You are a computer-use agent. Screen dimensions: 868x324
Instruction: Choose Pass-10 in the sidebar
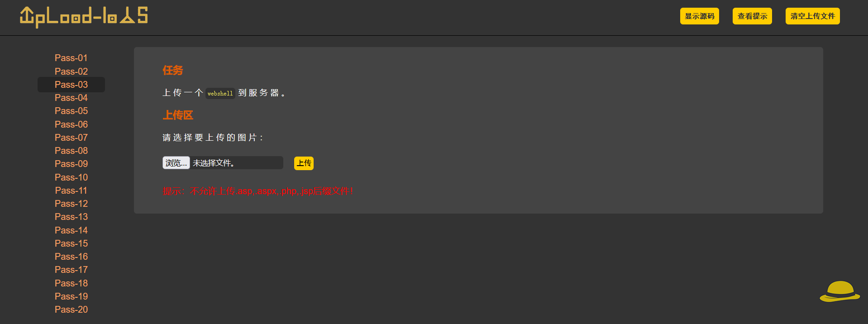pos(71,177)
